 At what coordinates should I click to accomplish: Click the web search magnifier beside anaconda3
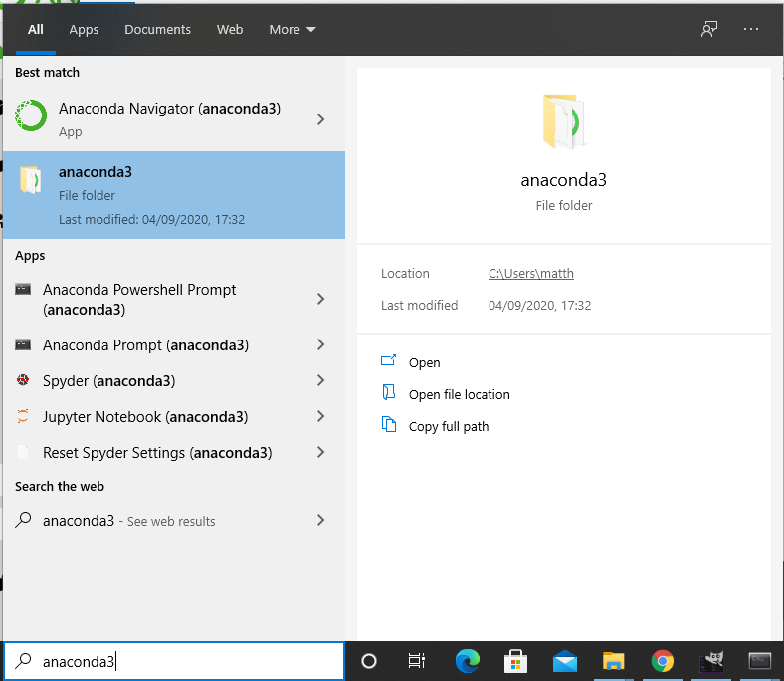tap(23, 520)
